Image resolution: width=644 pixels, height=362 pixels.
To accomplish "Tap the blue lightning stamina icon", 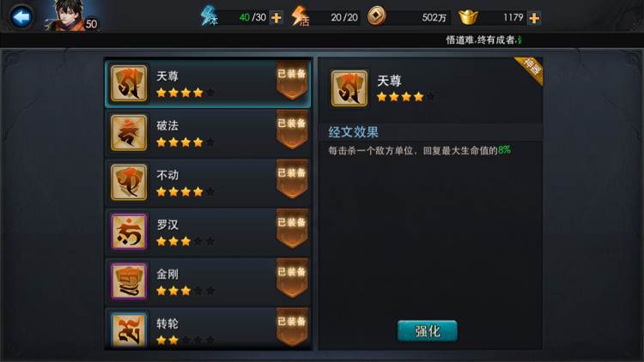I will (x=209, y=16).
